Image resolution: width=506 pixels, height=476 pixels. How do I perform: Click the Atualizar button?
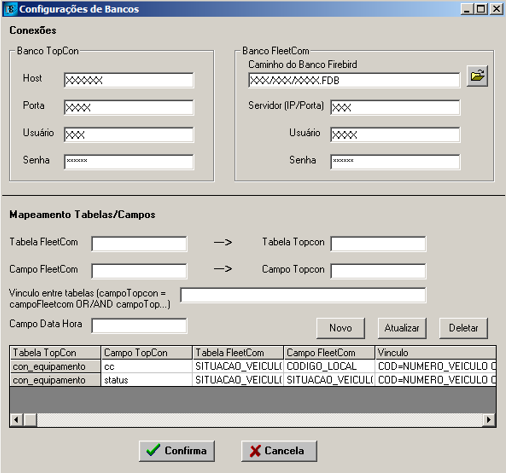coord(402,328)
